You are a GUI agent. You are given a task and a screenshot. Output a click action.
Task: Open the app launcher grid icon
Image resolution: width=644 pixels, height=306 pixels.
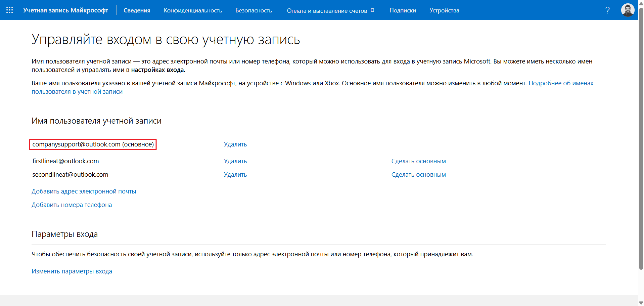click(9, 10)
